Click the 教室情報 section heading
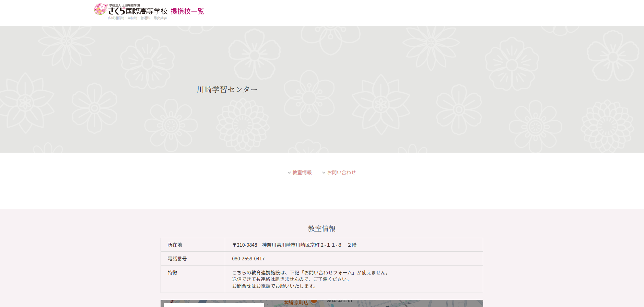Viewport: 644px width, 307px height. click(321, 228)
